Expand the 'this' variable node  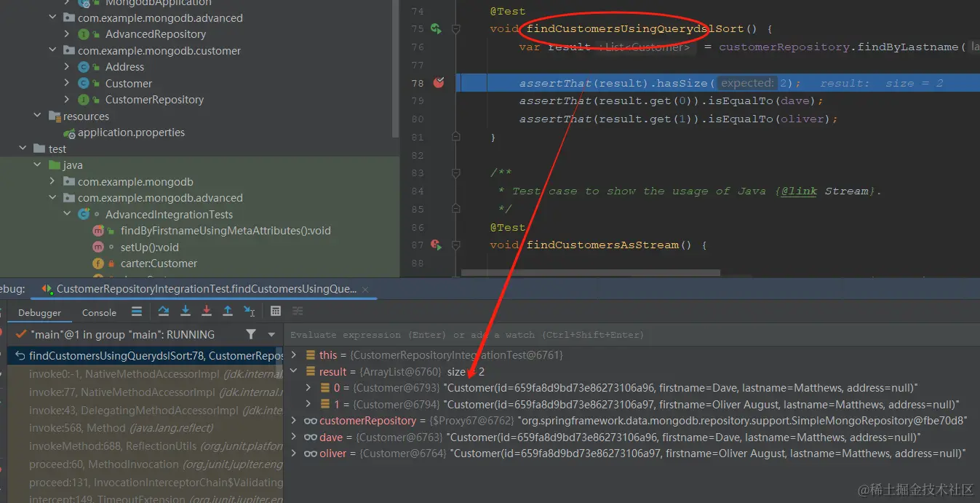point(294,355)
